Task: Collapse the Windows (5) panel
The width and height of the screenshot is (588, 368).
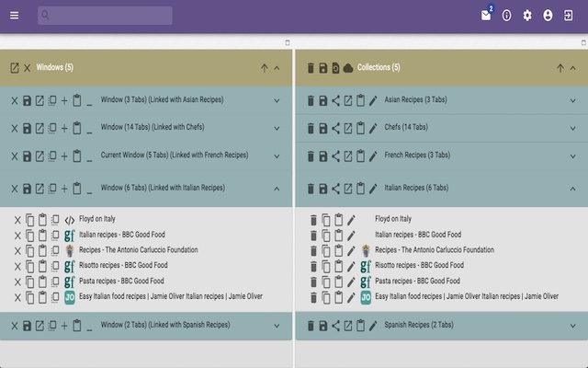Action: click(277, 68)
